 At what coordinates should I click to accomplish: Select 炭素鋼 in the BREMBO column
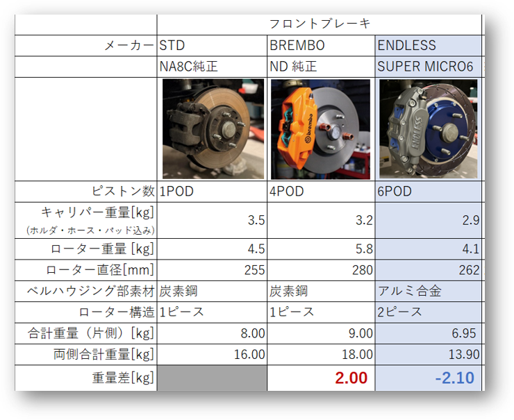(321, 292)
